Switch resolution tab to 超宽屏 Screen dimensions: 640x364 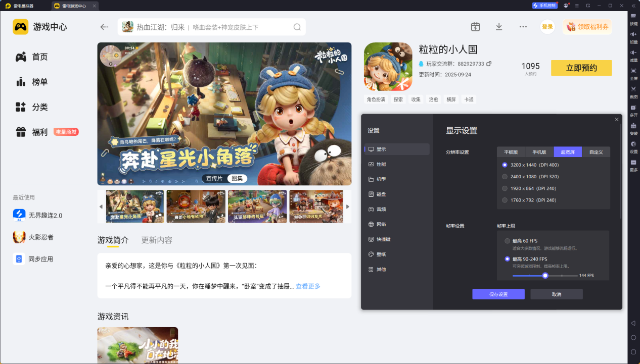point(568,152)
